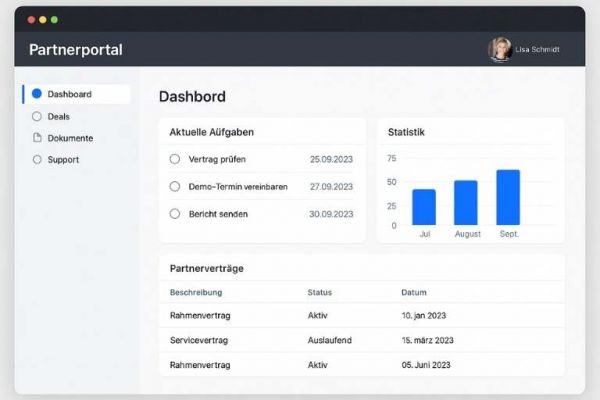Sort contracts by the Status column
This screenshot has width=600, height=400.
point(319,292)
